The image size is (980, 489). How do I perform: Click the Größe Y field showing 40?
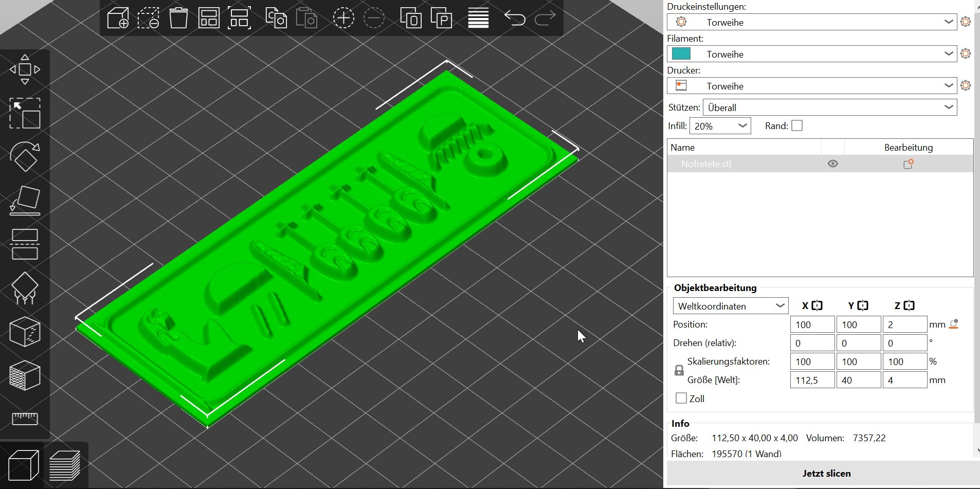859,380
